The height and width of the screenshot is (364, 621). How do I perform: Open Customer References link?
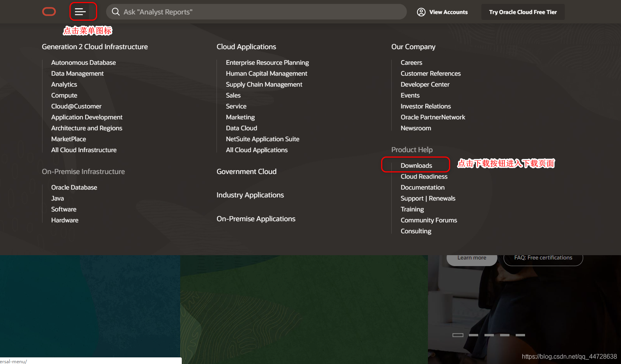click(431, 73)
